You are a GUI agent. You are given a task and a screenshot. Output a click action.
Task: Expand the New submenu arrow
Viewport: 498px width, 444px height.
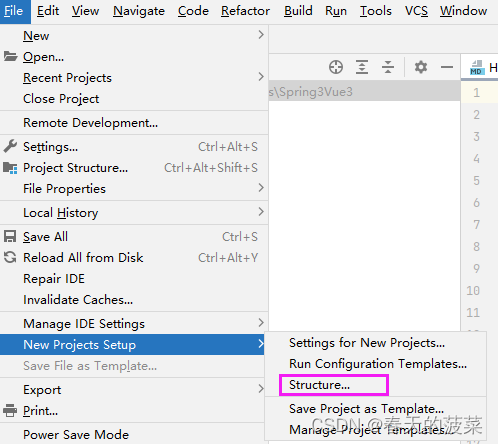point(261,35)
